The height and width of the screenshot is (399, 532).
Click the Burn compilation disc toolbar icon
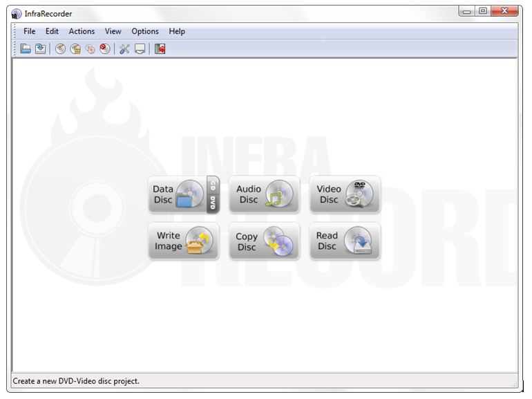[60, 49]
